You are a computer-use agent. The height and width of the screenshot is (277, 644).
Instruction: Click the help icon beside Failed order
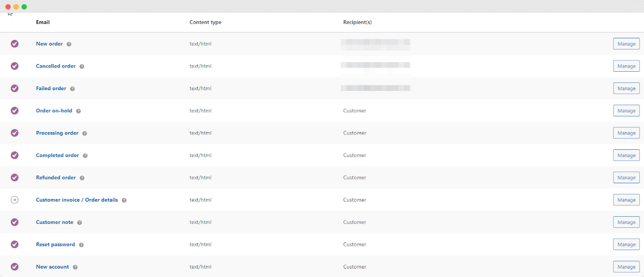pos(72,89)
